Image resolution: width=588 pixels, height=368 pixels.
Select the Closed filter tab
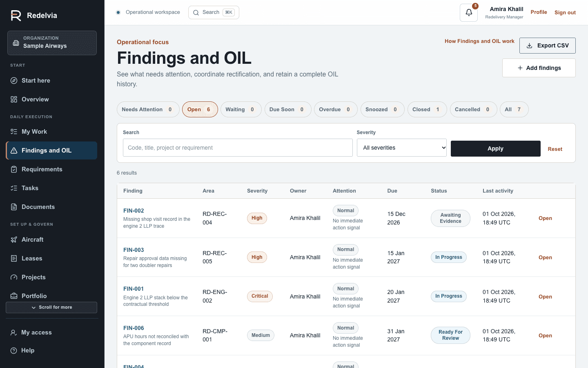[x=427, y=110]
